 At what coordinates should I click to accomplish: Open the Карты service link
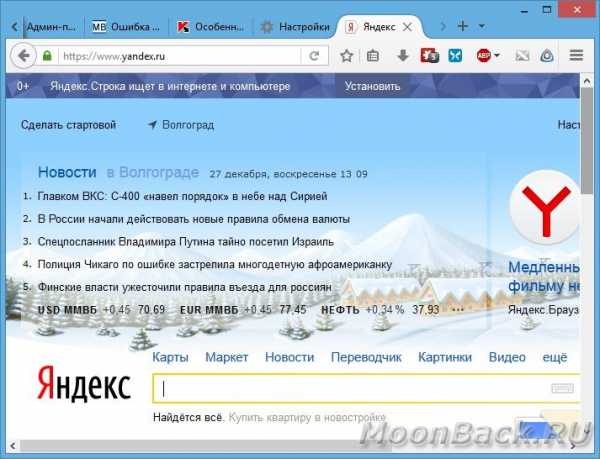coord(170,357)
